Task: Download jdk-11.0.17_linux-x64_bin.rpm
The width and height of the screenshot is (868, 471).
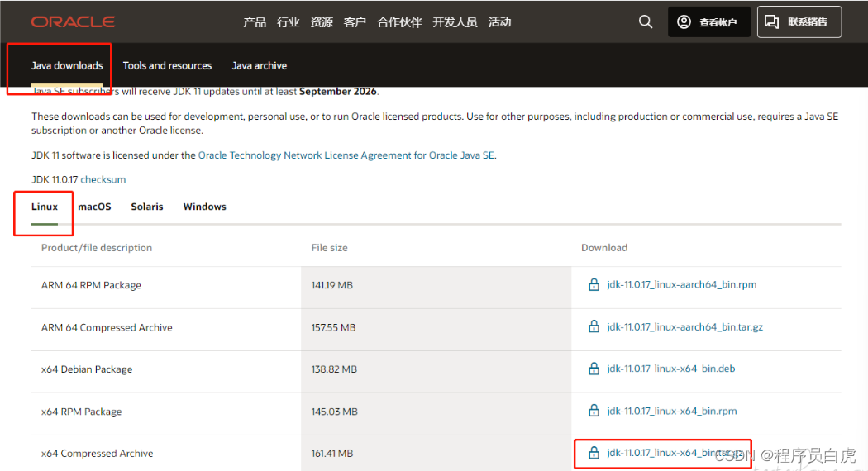Action: pos(671,411)
